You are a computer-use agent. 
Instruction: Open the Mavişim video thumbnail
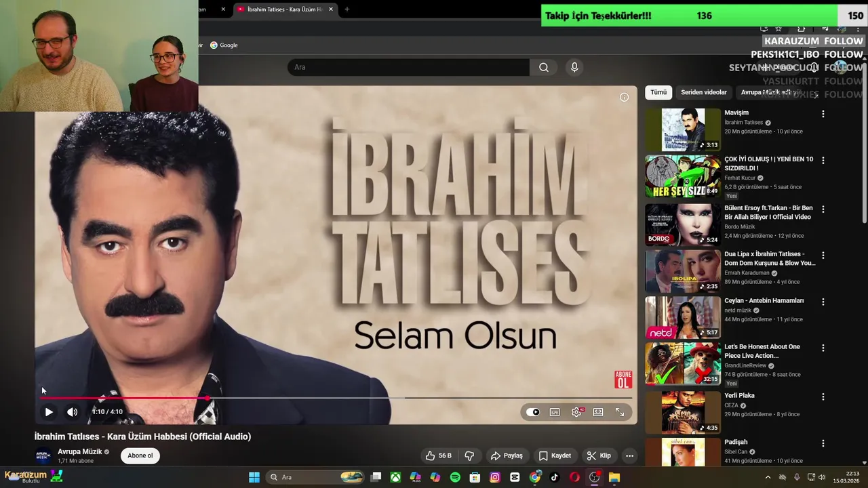pos(683,129)
